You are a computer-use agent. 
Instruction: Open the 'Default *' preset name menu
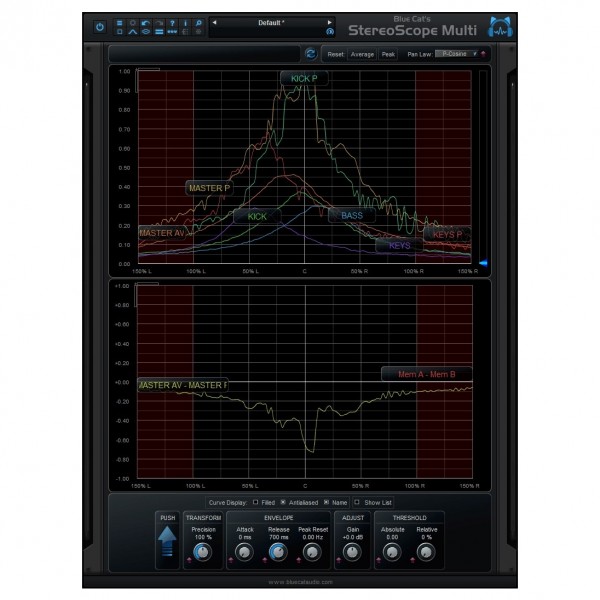point(271,23)
